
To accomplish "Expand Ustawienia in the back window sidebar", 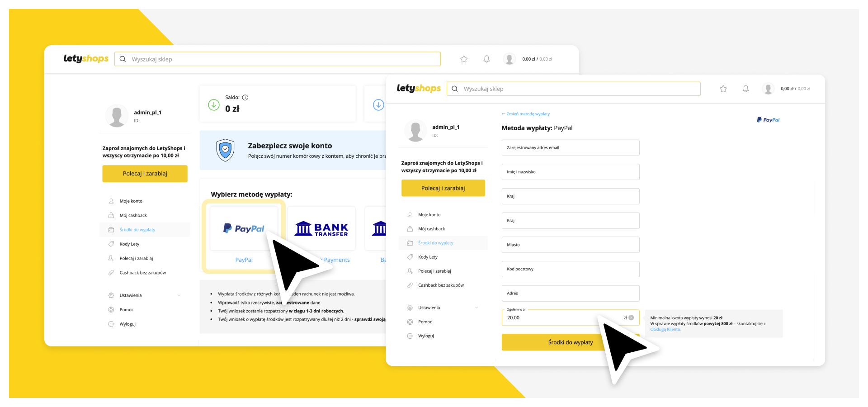I will pyautogui.click(x=145, y=295).
